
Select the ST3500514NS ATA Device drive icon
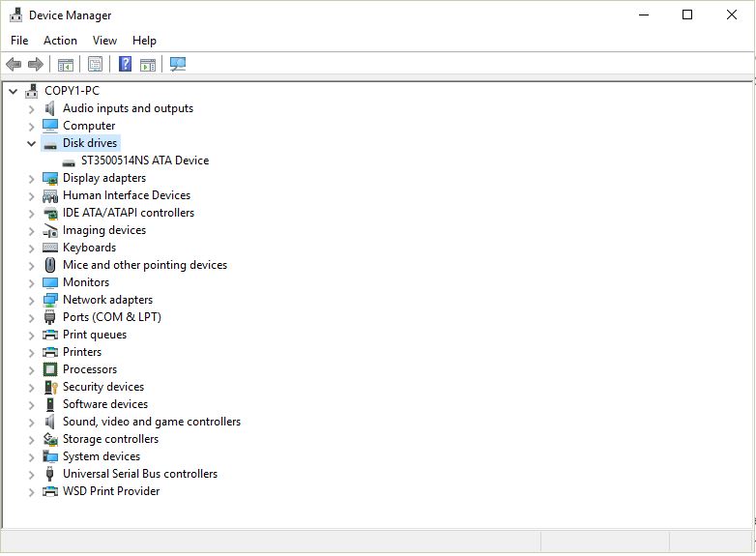[69, 161]
